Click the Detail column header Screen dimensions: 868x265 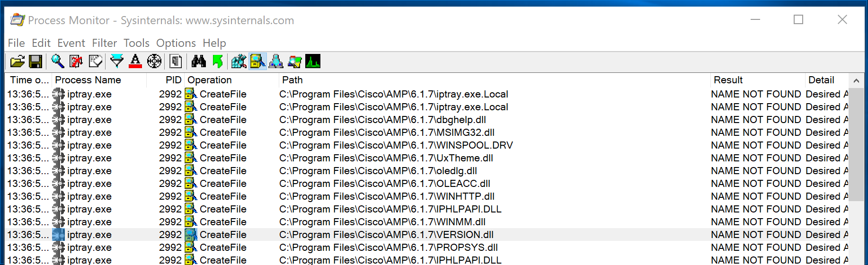[827, 80]
